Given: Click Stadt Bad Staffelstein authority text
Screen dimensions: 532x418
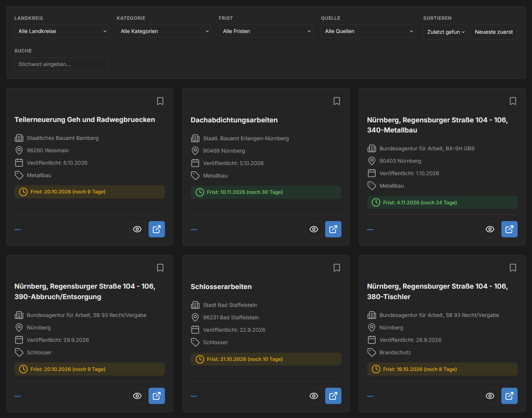Looking at the screenshot, I should point(230,305).
